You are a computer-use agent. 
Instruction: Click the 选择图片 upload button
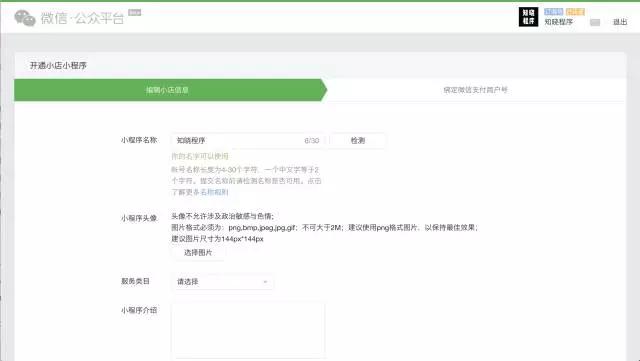tap(198, 253)
